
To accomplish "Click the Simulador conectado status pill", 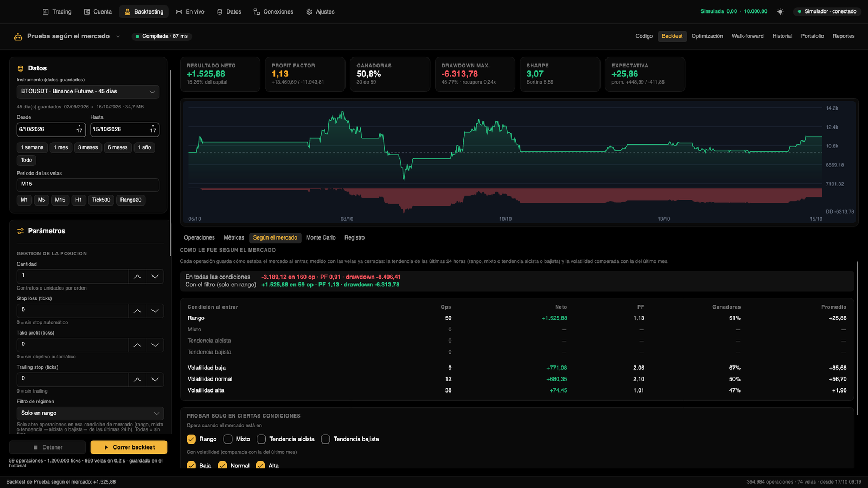I will click(827, 11).
